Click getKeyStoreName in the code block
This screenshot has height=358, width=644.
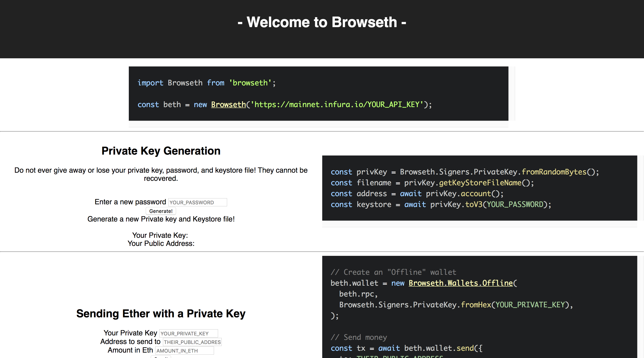click(480, 183)
